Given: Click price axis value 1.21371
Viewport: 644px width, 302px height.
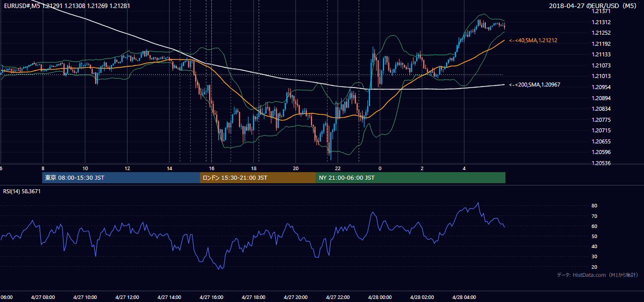Looking at the screenshot, I should click(x=602, y=11).
